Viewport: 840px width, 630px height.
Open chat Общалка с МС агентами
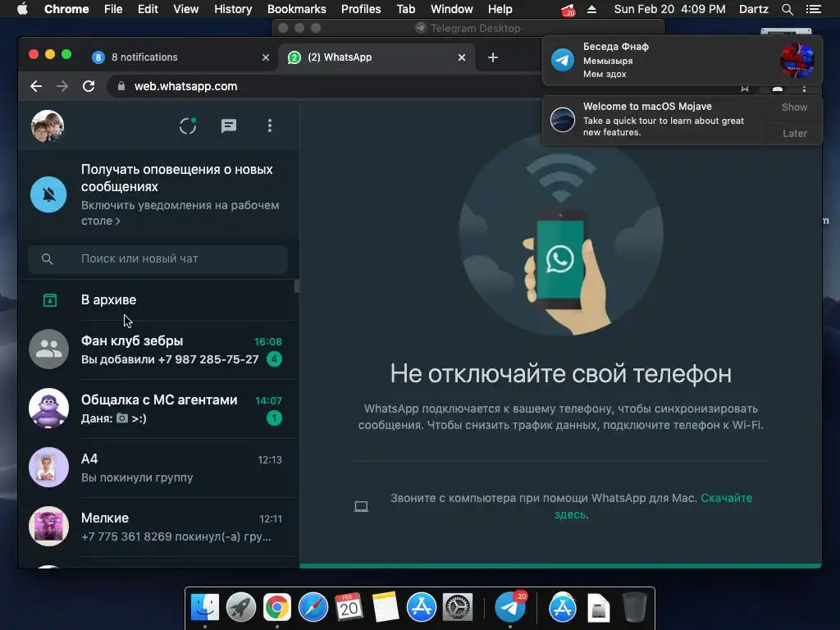click(x=158, y=409)
